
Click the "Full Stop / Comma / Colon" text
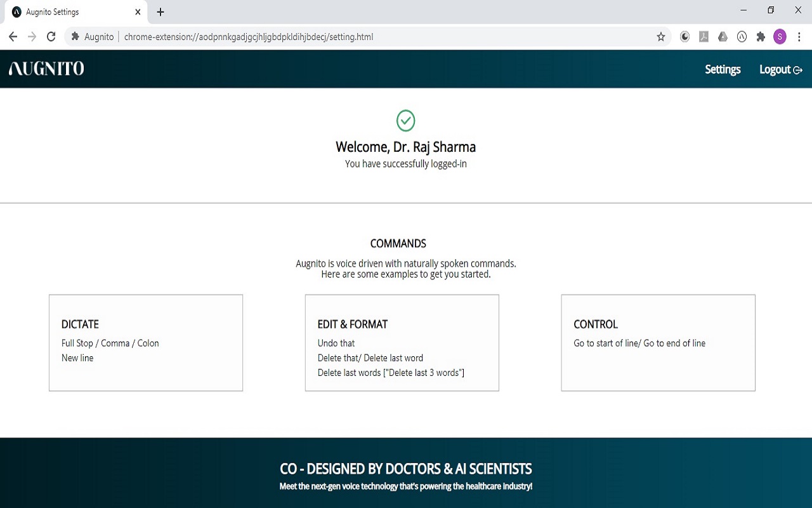point(110,343)
